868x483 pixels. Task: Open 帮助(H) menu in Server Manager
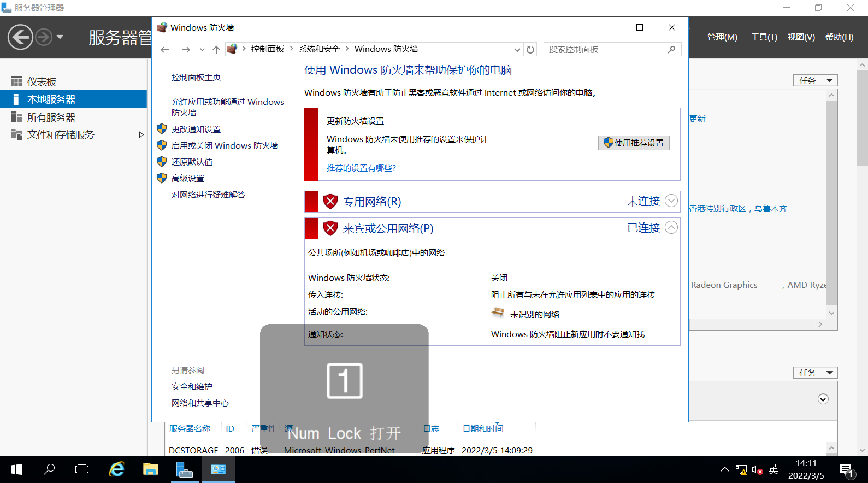click(x=839, y=37)
